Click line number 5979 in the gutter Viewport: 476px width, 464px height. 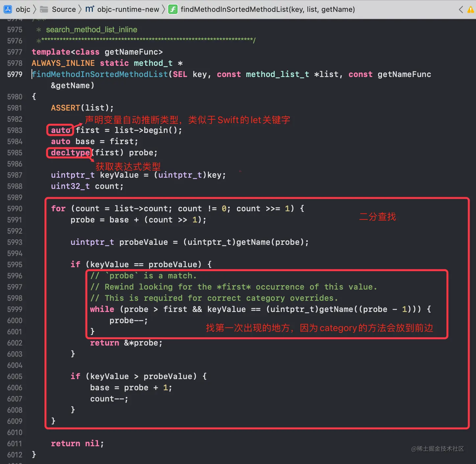click(15, 74)
